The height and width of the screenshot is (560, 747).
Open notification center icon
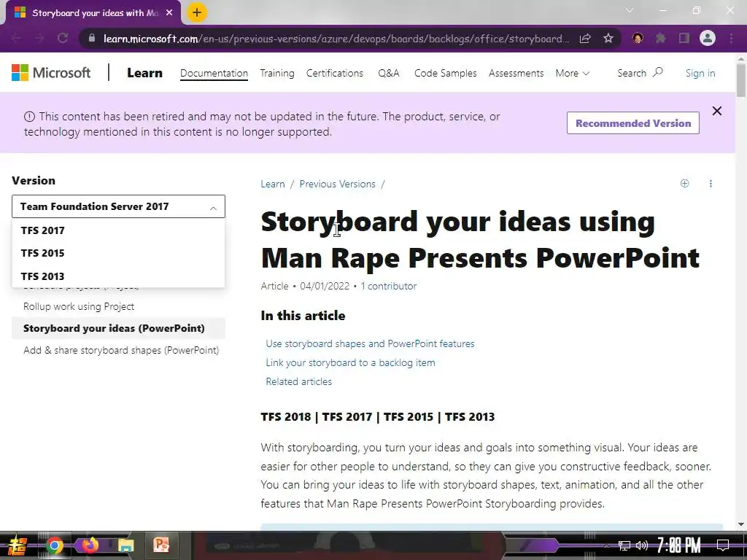point(723,545)
